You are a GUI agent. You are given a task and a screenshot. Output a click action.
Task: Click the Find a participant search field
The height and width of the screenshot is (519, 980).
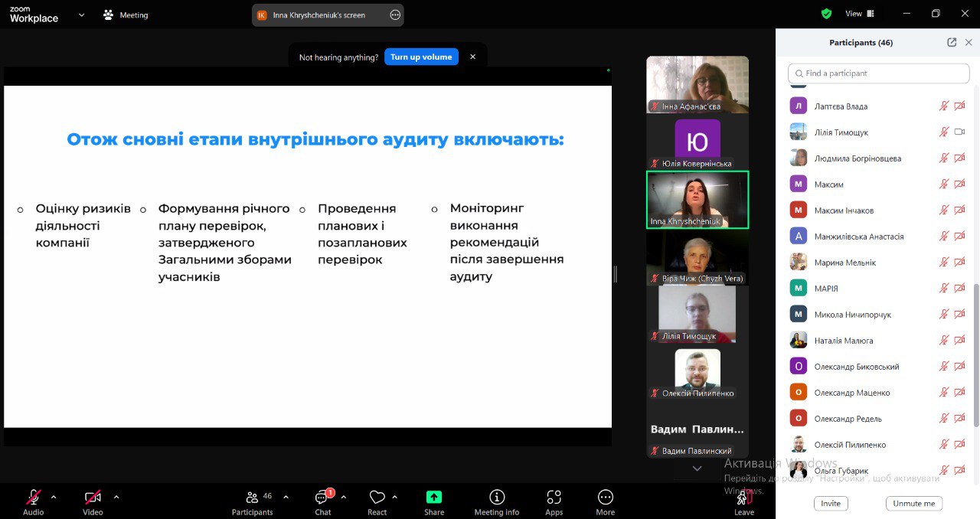pyautogui.click(x=879, y=73)
